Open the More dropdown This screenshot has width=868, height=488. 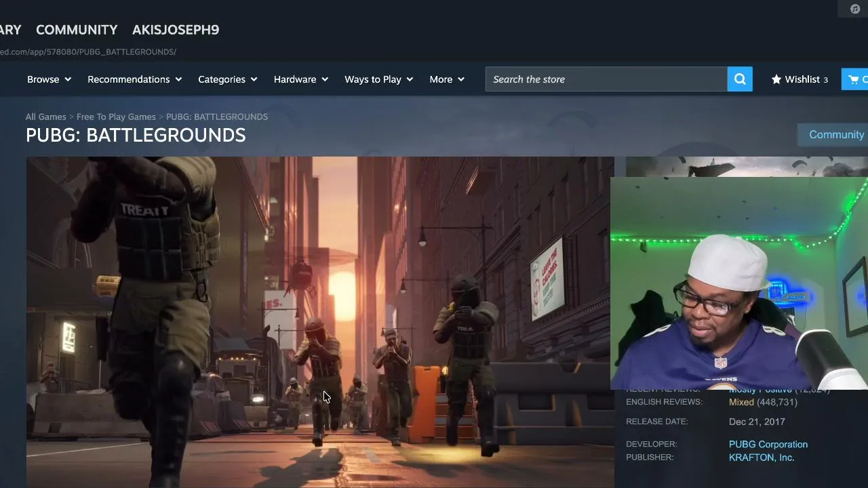click(447, 79)
